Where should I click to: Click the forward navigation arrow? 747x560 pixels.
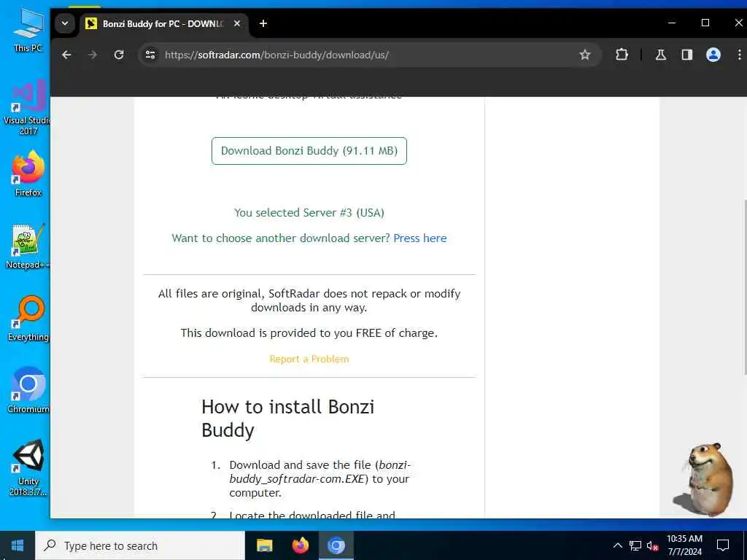tap(93, 55)
